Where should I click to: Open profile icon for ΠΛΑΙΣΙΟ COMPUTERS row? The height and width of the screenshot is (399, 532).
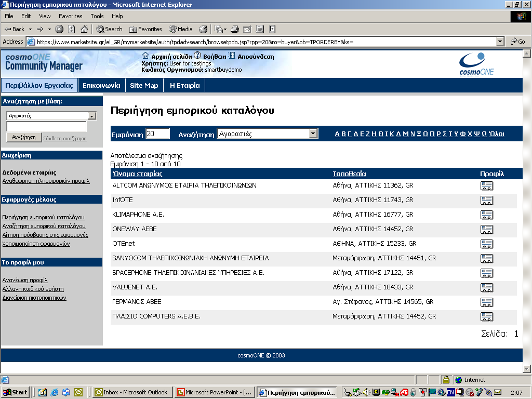point(487,316)
